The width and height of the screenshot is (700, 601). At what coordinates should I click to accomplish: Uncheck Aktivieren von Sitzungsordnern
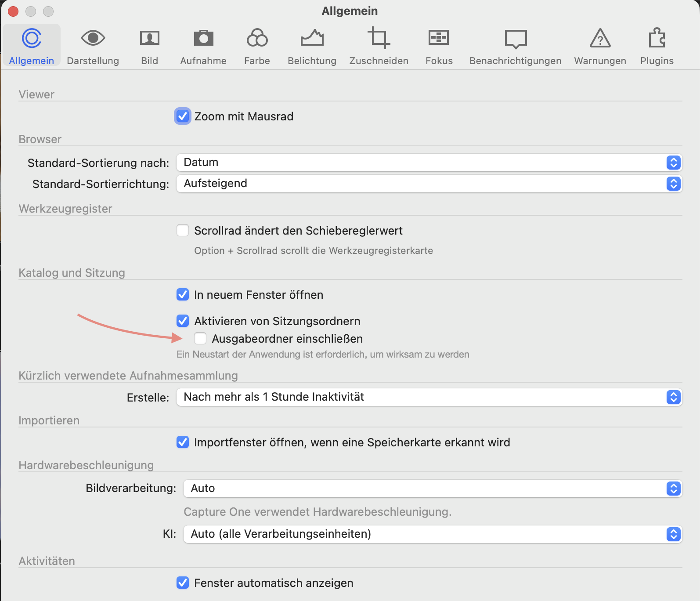tap(183, 321)
